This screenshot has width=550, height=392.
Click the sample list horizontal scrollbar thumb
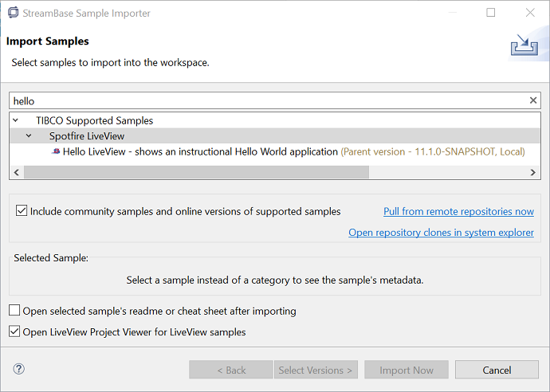tap(195, 172)
